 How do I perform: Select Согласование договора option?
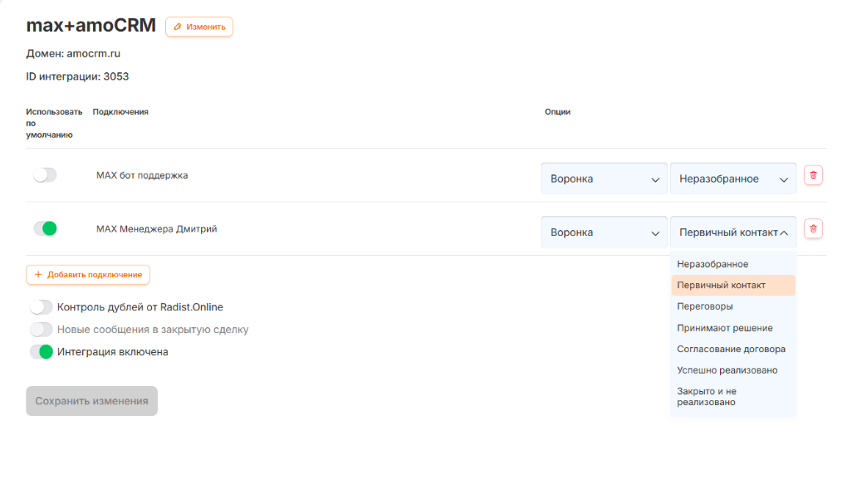[x=731, y=350]
